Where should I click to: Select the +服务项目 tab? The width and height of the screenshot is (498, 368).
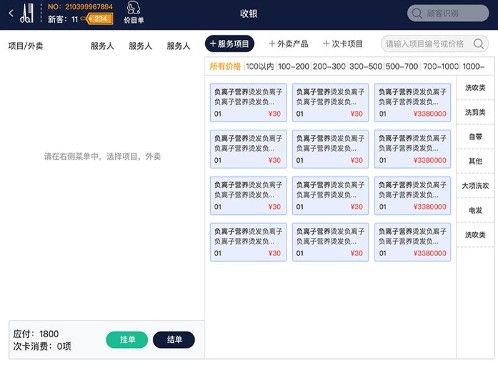(x=229, y=44)
